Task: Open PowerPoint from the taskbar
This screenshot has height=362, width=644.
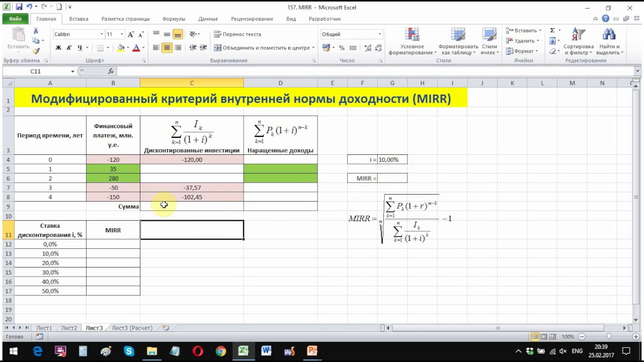Action: click(312, 351)
